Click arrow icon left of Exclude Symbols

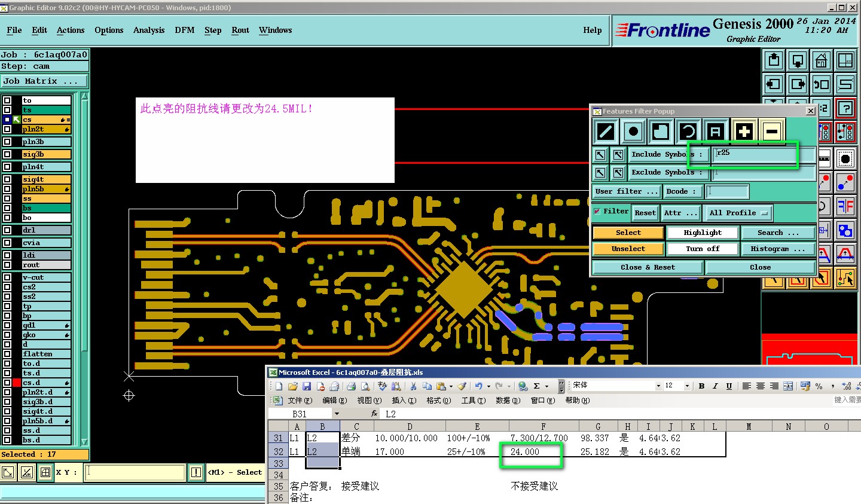[x=600, y=173]
